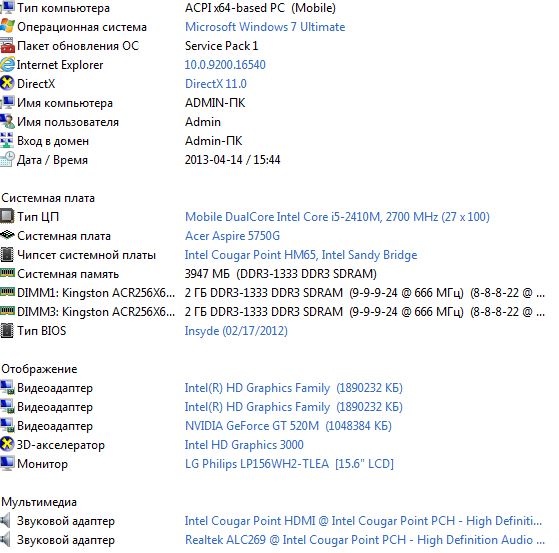559x553 pixels.
Task: Select the DIMM3 2 ГБ DDR3-1333 value
Action: 365,312
